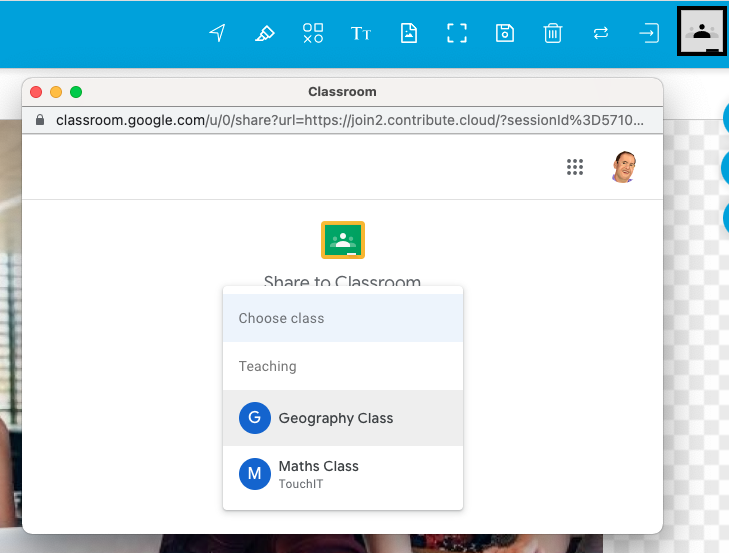Select the text tool
Viewport: 729px width, 553px height.
[x=361, y=33]
